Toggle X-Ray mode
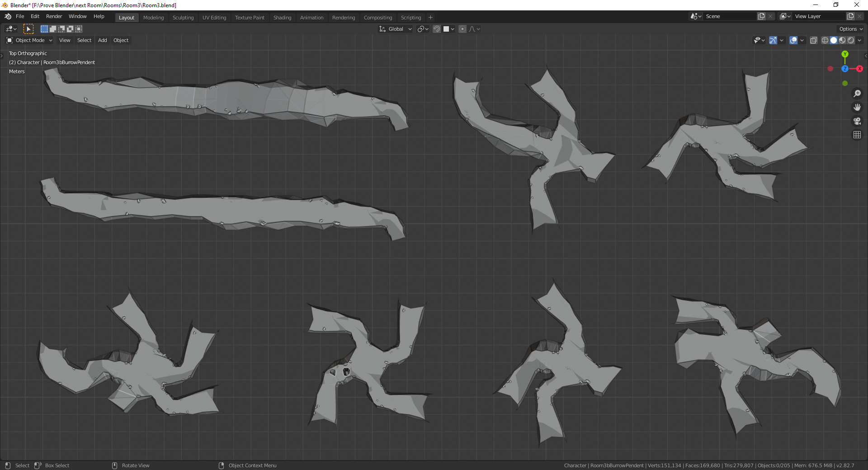Screen dimensions: 868x470 813,40
